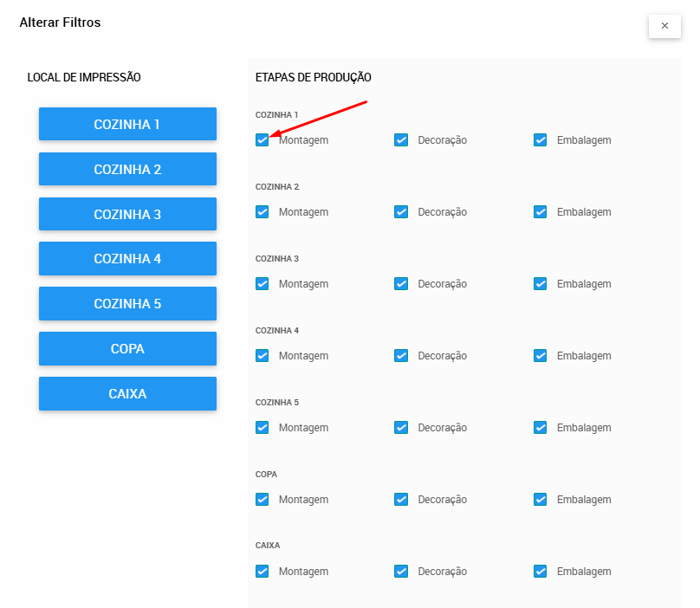Uncheck Decoração under Caixa
This screenshot has width=700, height=608.
[x=401, y=572]
